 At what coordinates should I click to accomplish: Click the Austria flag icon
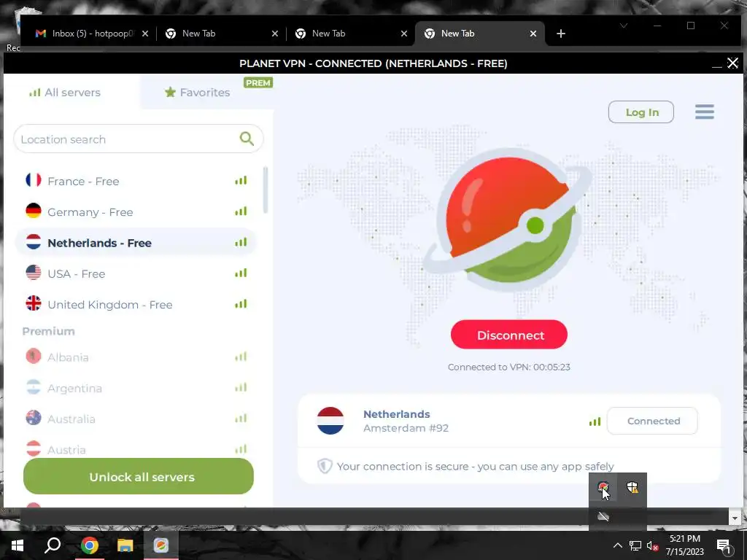pyautogui.click(x=34, y=448)
